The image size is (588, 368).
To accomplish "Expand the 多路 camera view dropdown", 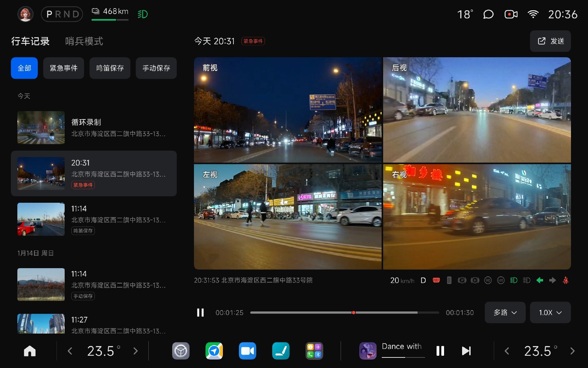I will tap(505, 312).
